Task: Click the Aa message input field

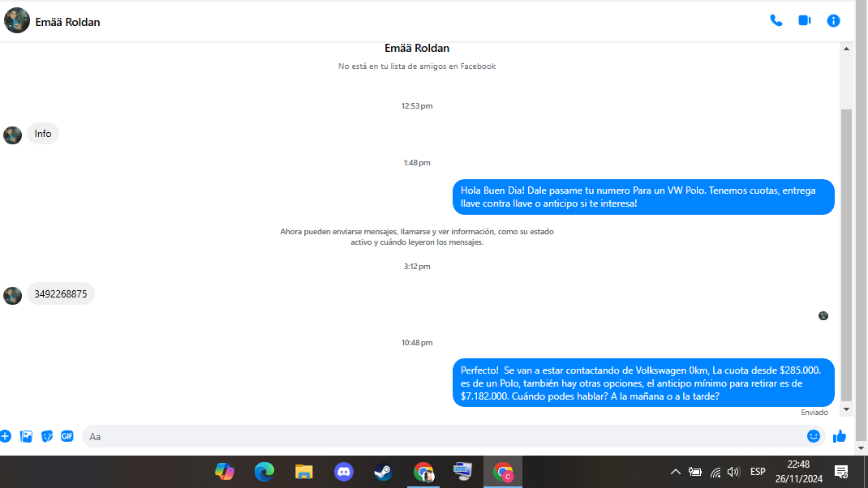Action: 443,436
